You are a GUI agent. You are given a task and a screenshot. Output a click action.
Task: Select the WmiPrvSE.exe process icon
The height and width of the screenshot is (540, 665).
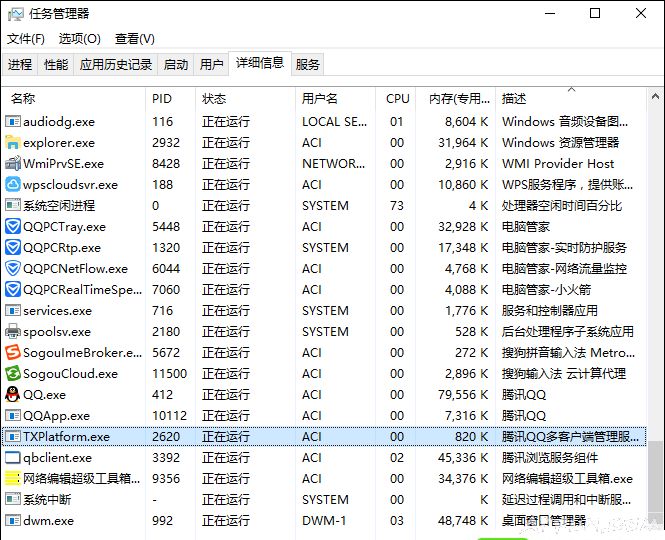point(13,163)
